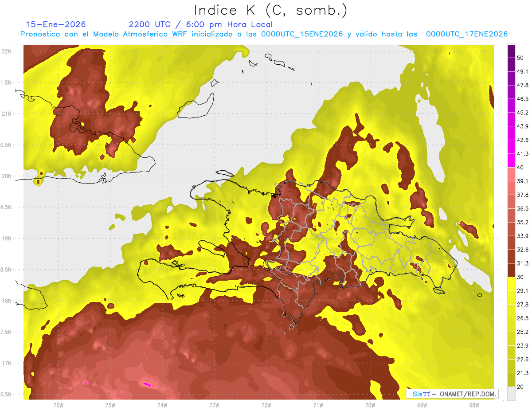Click the color bar label "26.5"
Viewport: 532px width, 411px height.
coord(523,318)
